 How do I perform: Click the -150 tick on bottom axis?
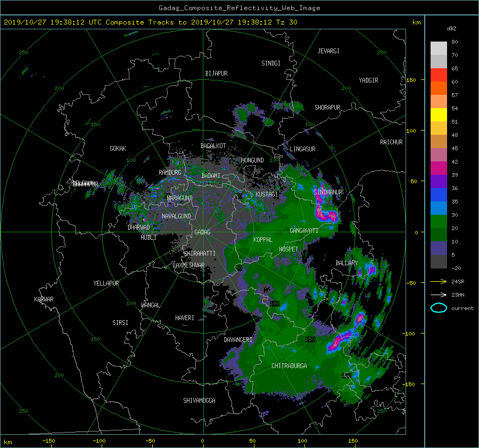[x=48, y=441]
